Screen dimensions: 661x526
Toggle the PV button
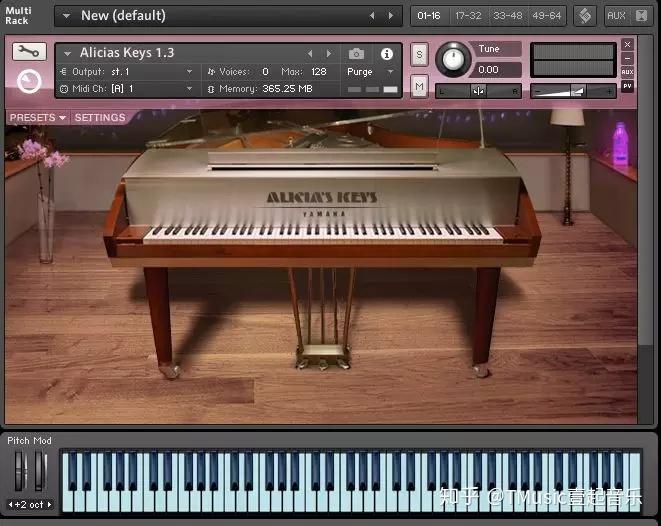pyautogui.click(x=627, y=86)
